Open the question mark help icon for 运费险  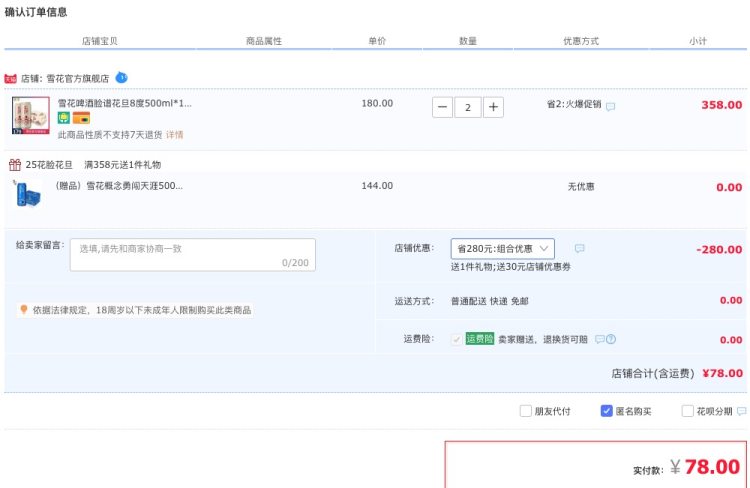point(611,339)
